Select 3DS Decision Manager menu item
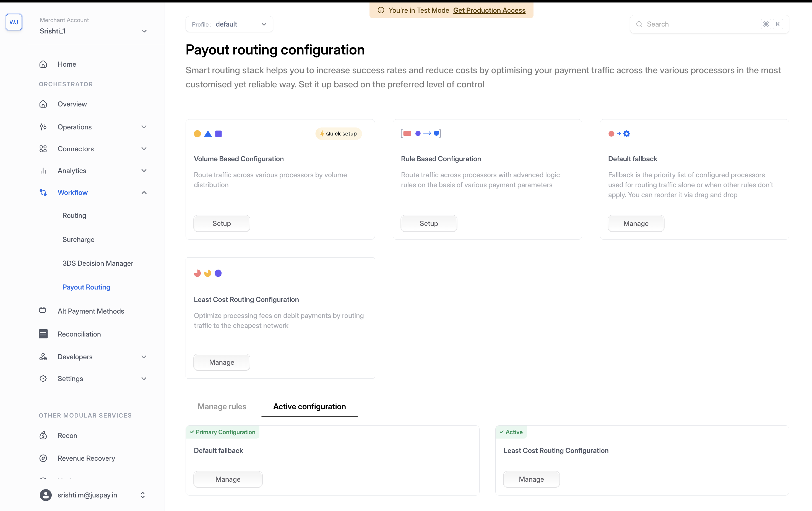The width and height of the screenshot is (812, 511). tap(98, 263)
